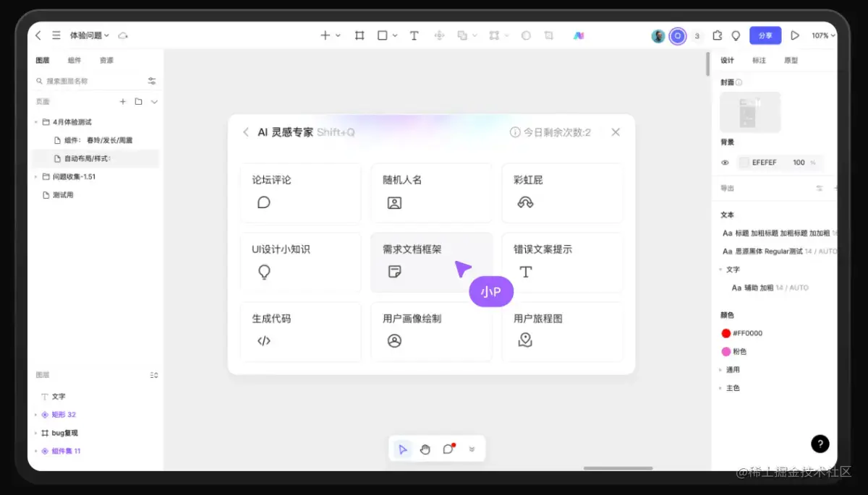Toggle visibility of the EFEFEF background fill
The width and height of the screenshot is (868, 495).
(x=724, y=163)
